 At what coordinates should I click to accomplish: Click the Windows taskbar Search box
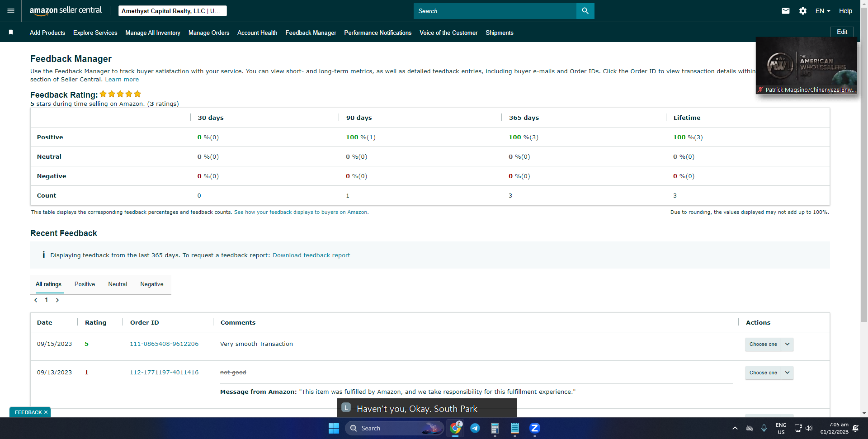point(394,428)
